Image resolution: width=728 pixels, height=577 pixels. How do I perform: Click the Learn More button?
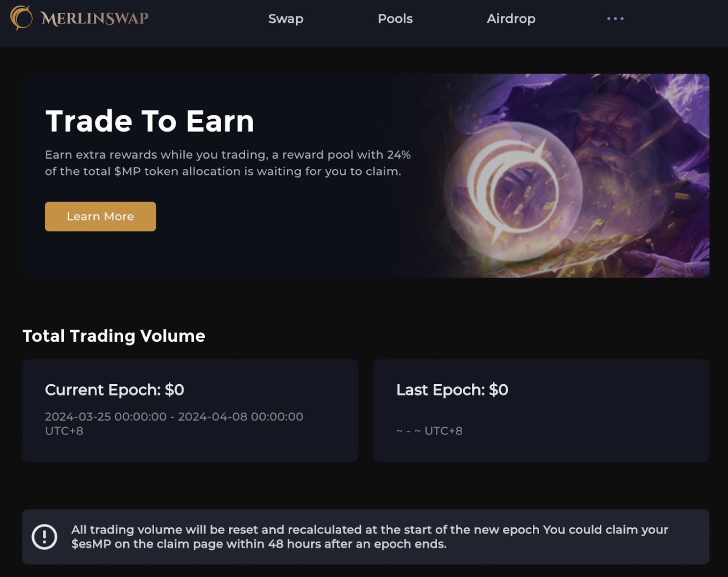click(x=100, y=216)
